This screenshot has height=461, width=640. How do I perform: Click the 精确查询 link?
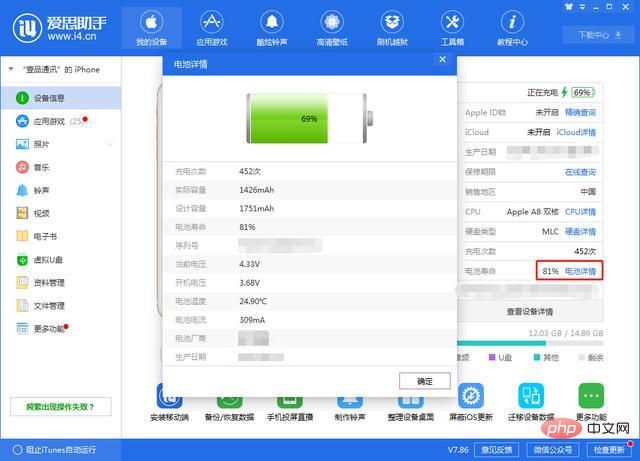click(580, 112)
